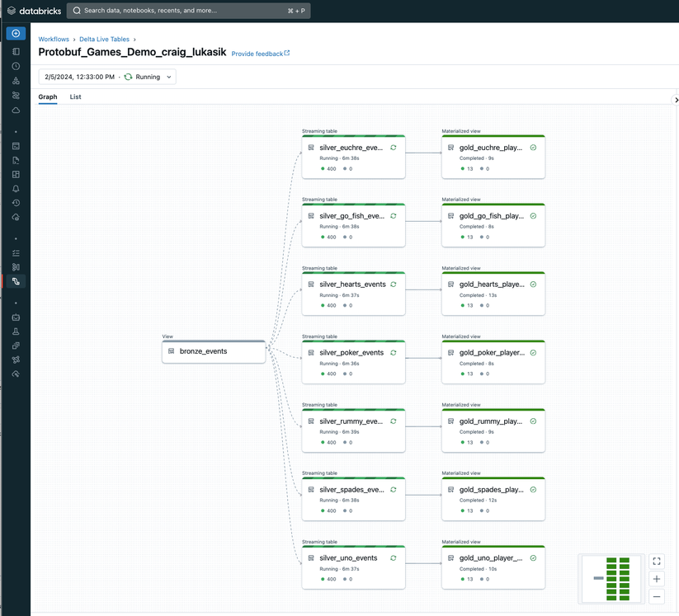Screen dimensions: 679x616
Task: Expand the right side panel chevron
Action: click(x=676, y=100)
